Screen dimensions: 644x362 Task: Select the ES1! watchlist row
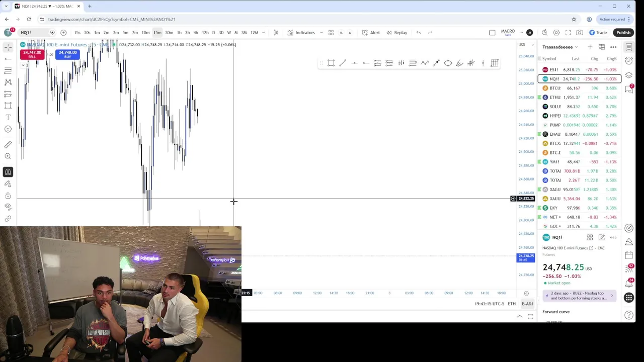click(580, 70)
